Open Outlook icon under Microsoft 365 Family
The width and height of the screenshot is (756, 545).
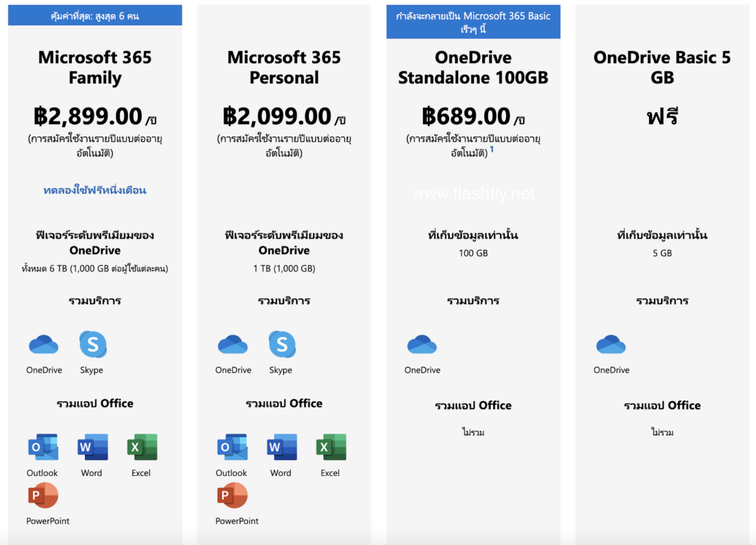pos(42,448)
